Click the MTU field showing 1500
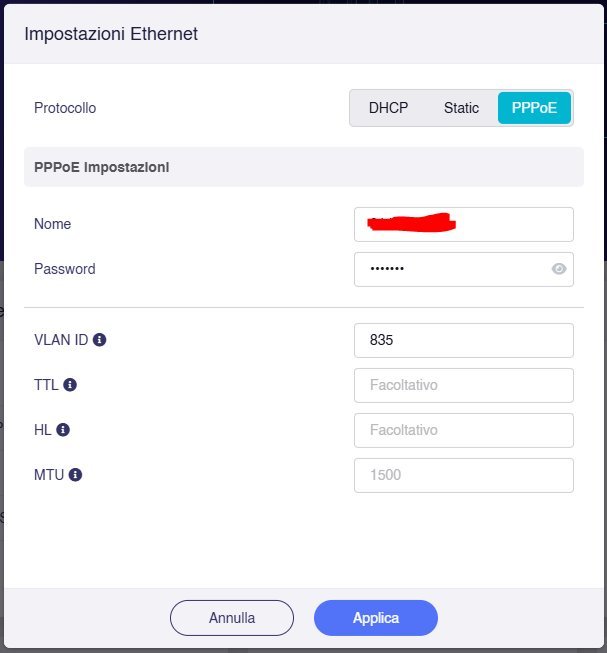The image size is (607, 653). pyautogui.click(x=464, y=475)
